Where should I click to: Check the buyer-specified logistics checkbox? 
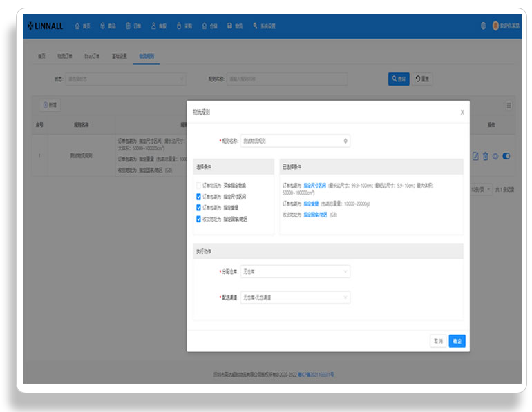(x=198, y=186)
